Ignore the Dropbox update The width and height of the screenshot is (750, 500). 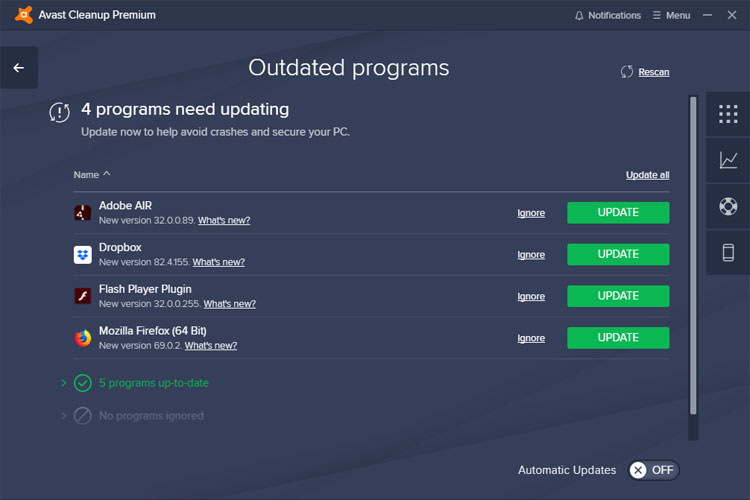(531, 255)
